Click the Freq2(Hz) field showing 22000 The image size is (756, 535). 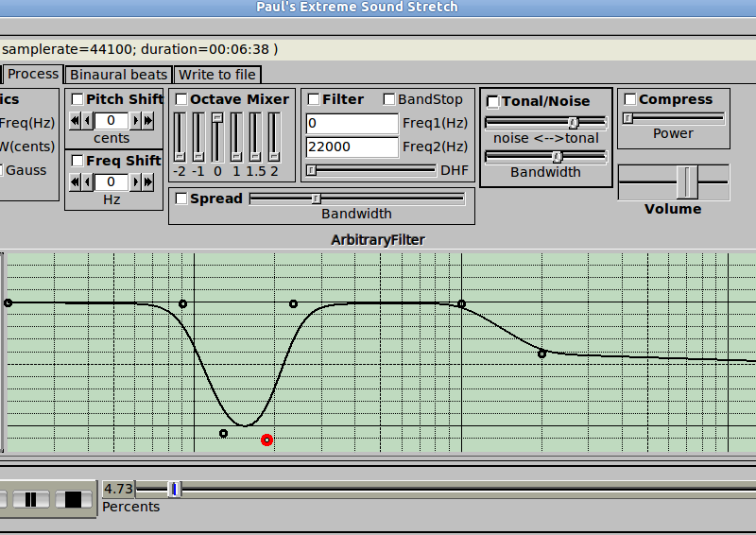(x=352, y=147)
